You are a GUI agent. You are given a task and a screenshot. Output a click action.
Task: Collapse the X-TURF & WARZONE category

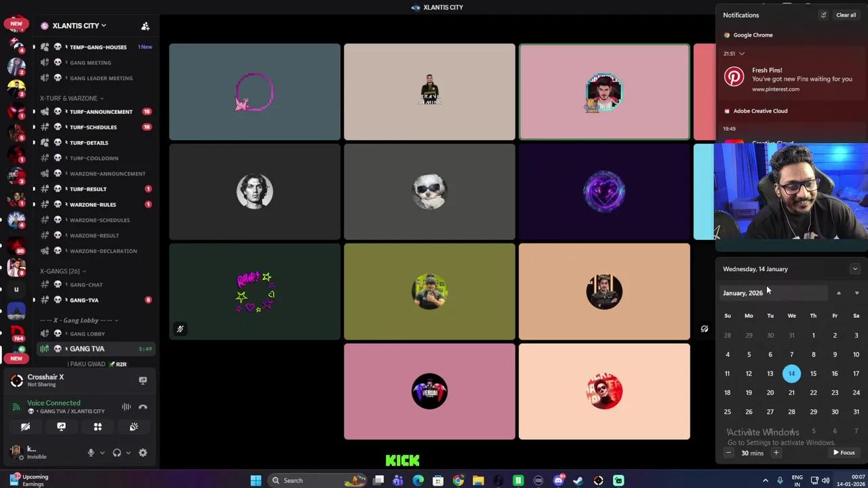[x=71, y=98]
